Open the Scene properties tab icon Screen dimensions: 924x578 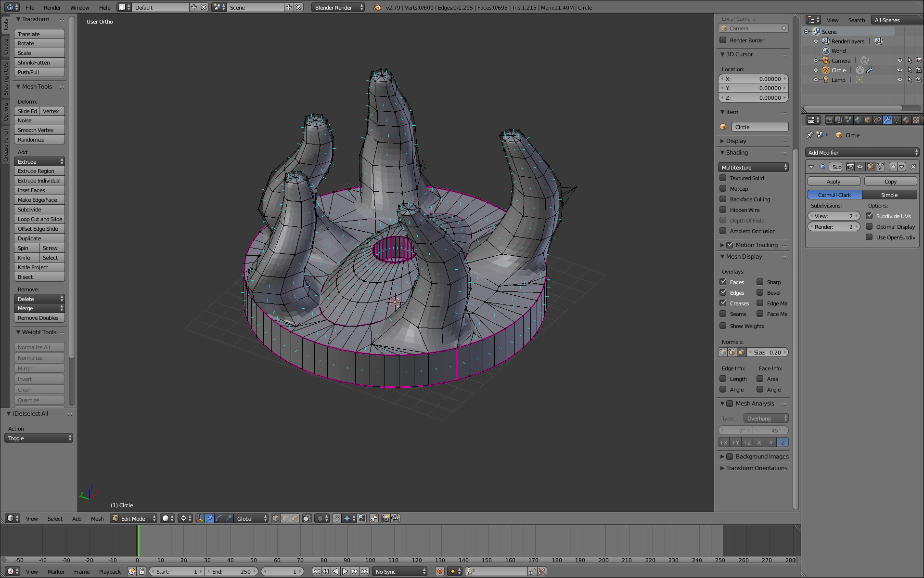848,120
